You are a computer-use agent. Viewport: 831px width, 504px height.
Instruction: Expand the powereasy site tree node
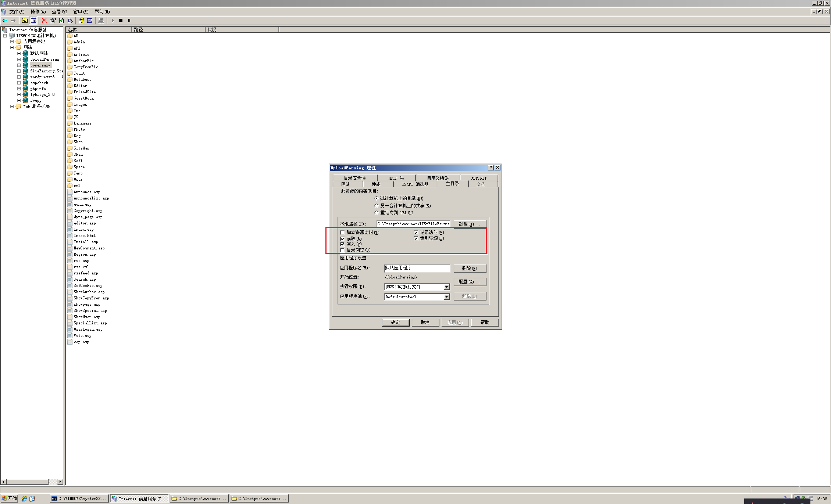coord(19,65)
